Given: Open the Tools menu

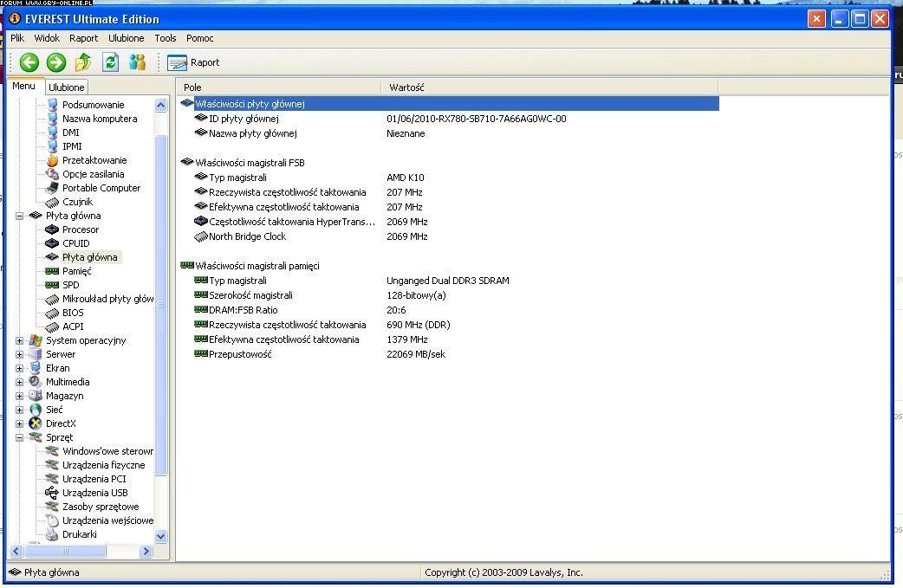Looking at the screenshot, I should tap(166, 38).
